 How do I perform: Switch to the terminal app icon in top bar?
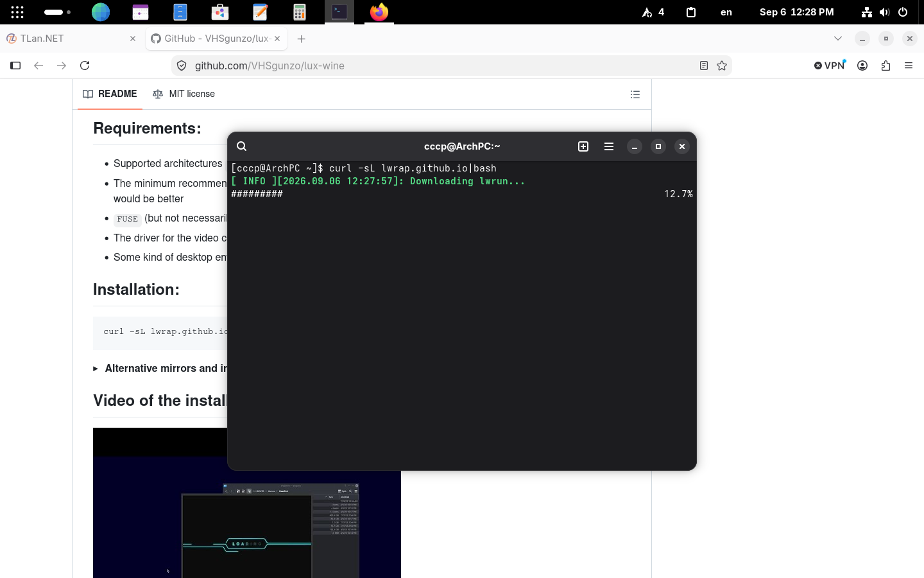pos(339,12)
